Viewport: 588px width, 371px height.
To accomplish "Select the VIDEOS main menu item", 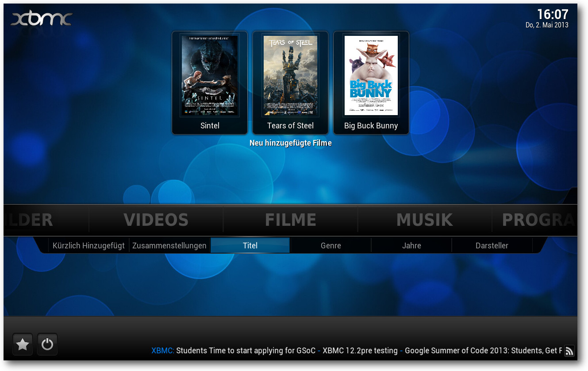I will [156, 220].
